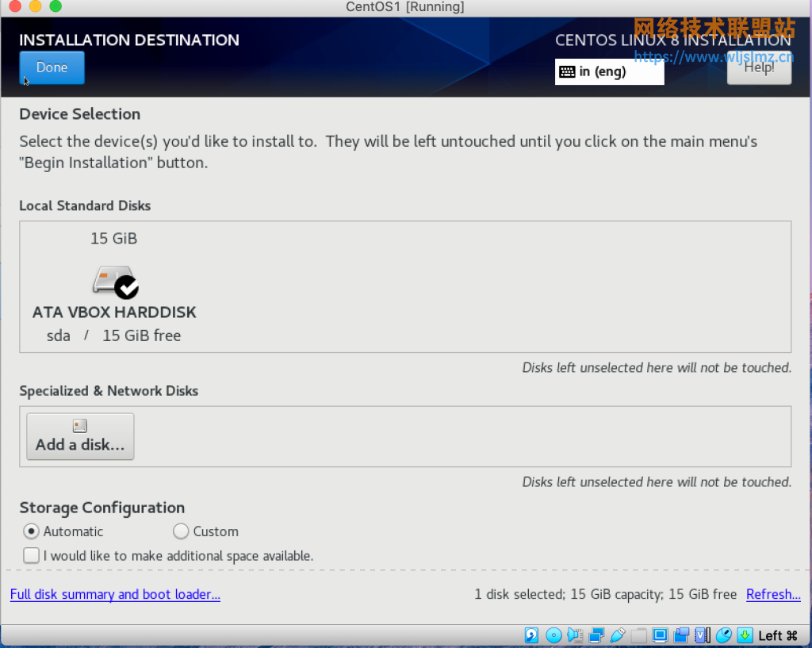Click Full disk summary and boot loader link
812x648 pixels.
tap(115, 594)
